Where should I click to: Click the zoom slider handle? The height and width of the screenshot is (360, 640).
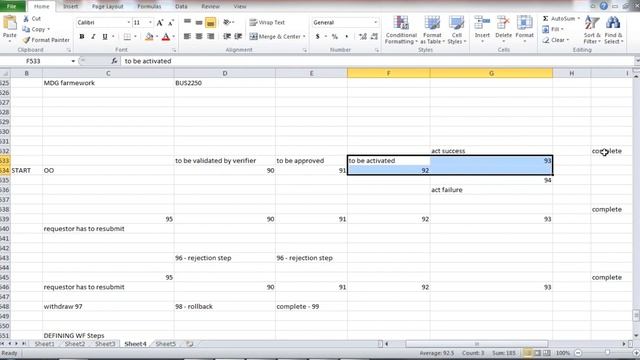[607, 353]
